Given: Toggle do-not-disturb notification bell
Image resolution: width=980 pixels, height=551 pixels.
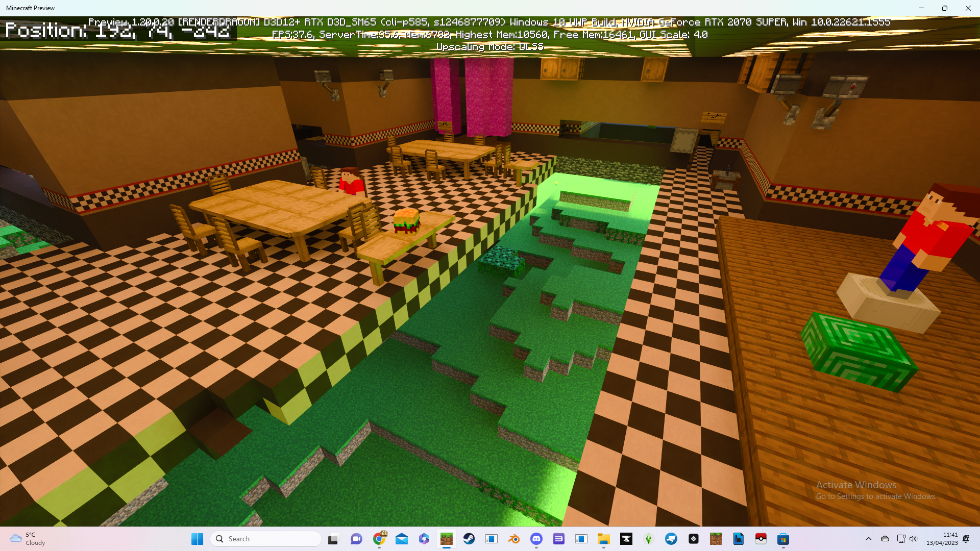Looking at the screenshot, I should 966,539.
